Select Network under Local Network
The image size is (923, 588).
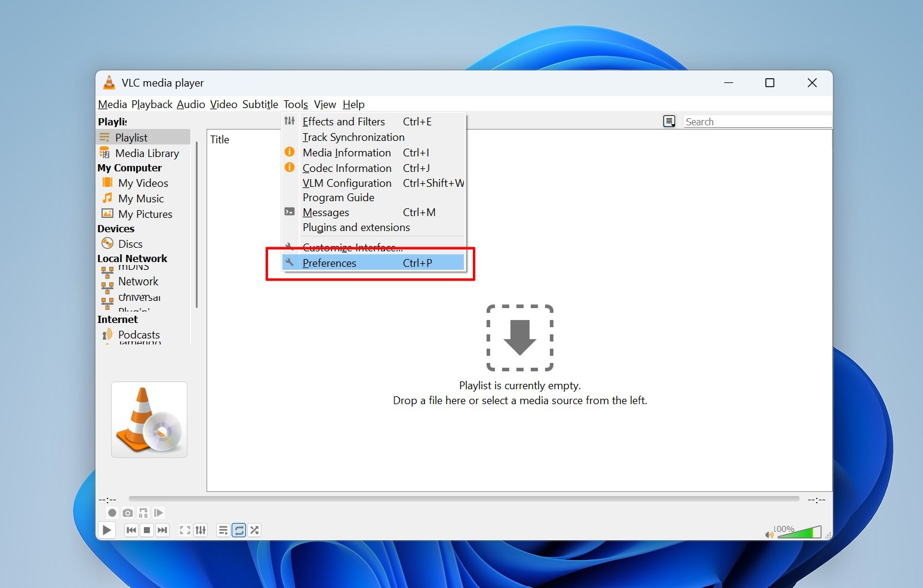click(138, 281)
